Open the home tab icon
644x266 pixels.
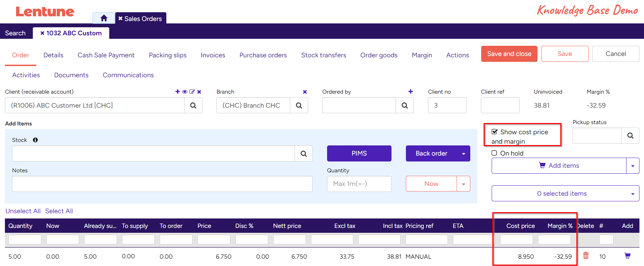pos(104,18)
